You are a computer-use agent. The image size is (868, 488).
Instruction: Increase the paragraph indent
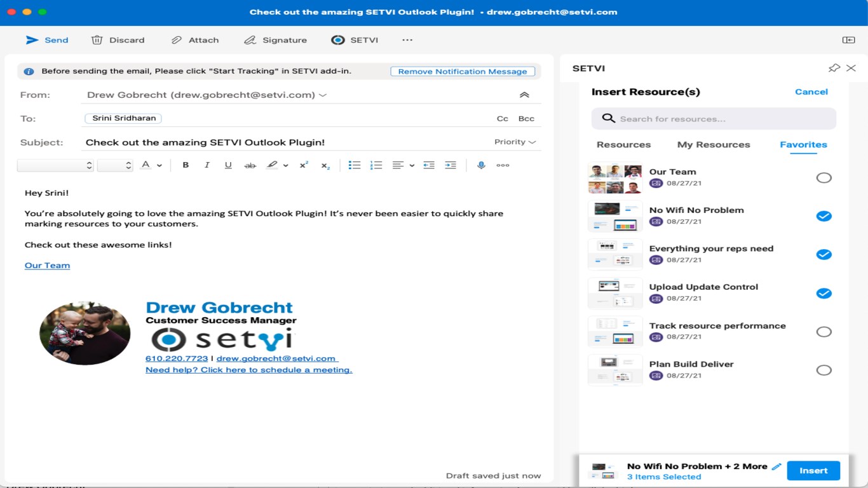coord(451,165)
